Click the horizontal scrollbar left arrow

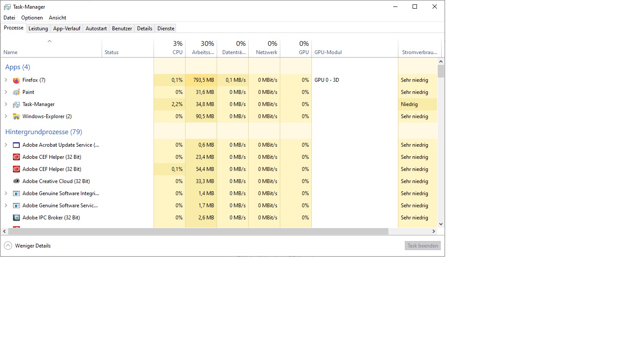(x=4, y=232)
